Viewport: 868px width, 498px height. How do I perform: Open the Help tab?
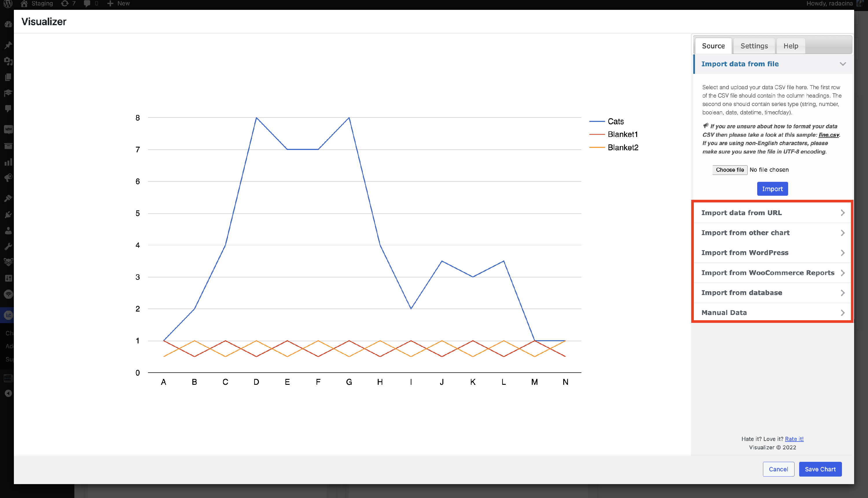point(790,46)
